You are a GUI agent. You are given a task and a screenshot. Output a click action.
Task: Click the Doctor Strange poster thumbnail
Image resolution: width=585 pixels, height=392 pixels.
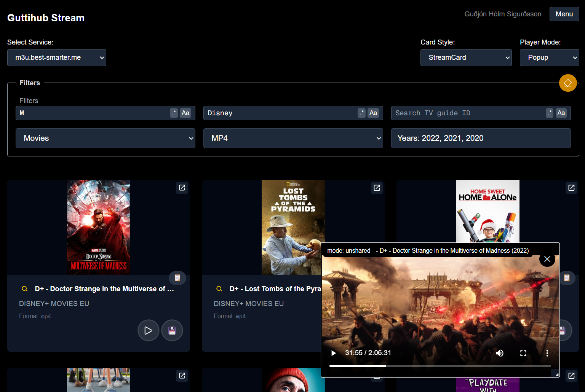(x=99, y=228)
